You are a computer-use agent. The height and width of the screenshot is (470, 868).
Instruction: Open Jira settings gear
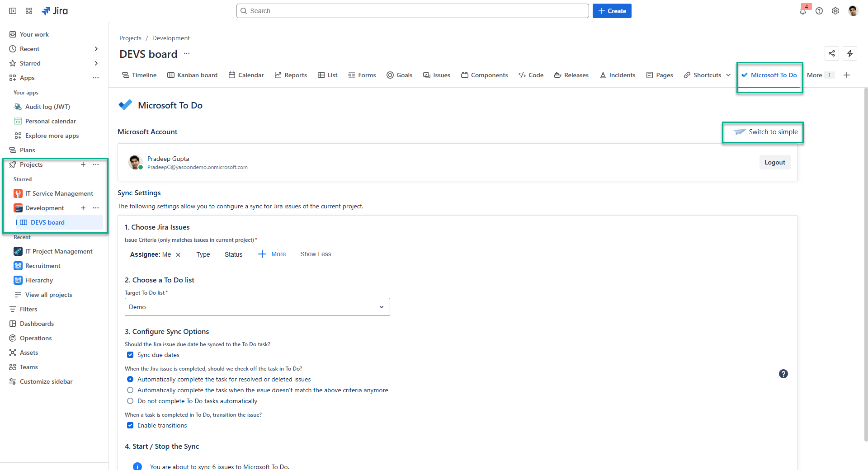tap(835, 11)
